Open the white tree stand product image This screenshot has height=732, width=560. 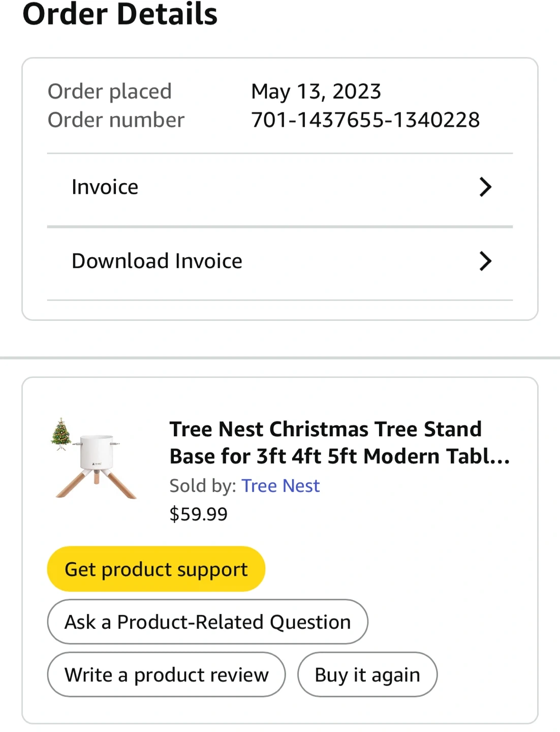tap(98, 465)
